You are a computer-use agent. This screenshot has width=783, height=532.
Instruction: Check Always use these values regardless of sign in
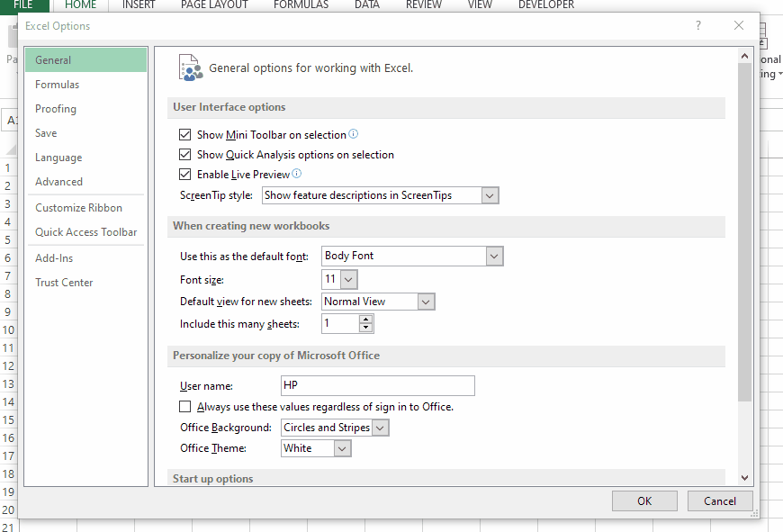point(184,407)
